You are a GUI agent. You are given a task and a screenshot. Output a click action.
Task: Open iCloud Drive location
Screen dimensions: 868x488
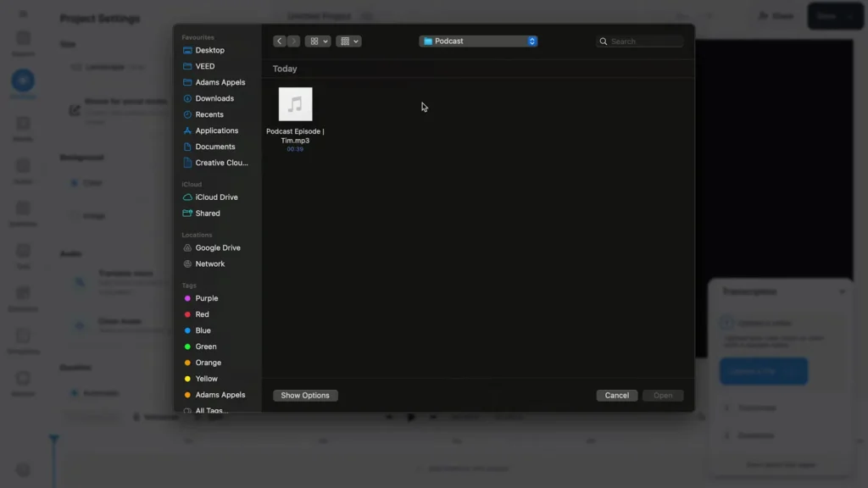(x=216, y=197)
